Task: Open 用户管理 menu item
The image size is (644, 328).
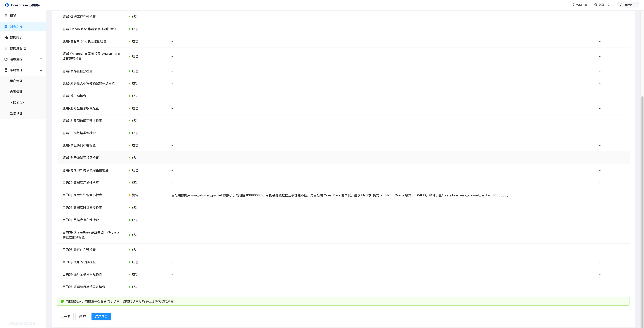Action: (x=16, y=81)
